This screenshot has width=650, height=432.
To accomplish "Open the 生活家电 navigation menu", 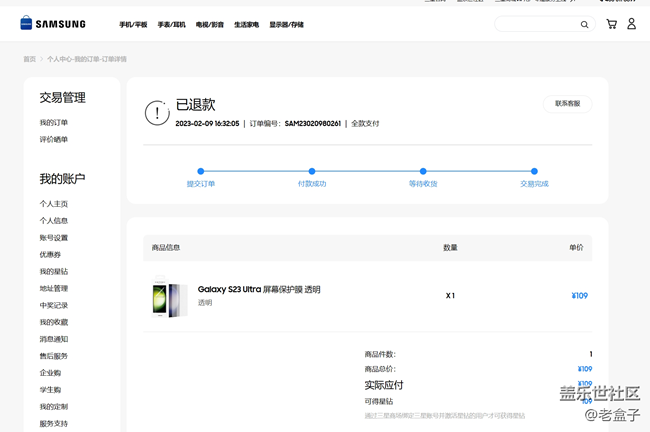I will pos(246,25).
